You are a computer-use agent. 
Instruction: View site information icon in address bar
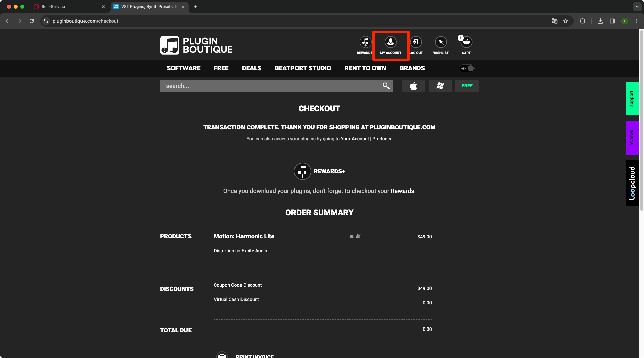(x=46, y=21)
